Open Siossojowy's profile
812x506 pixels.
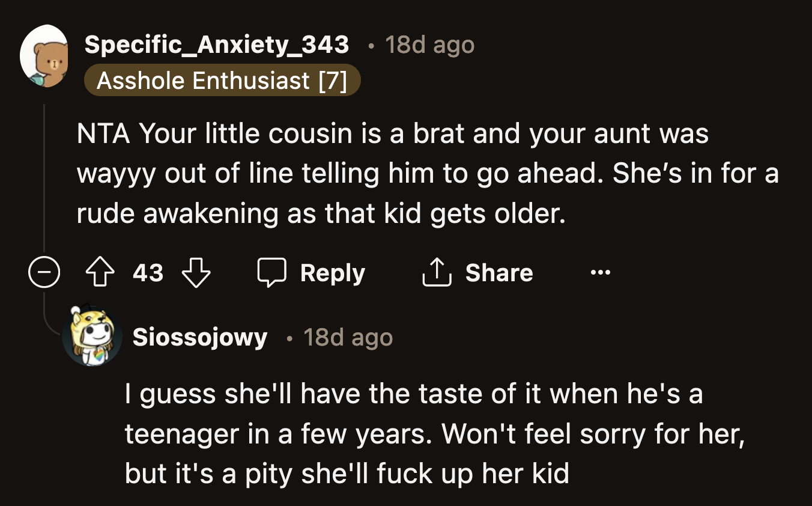pos(199,337)
